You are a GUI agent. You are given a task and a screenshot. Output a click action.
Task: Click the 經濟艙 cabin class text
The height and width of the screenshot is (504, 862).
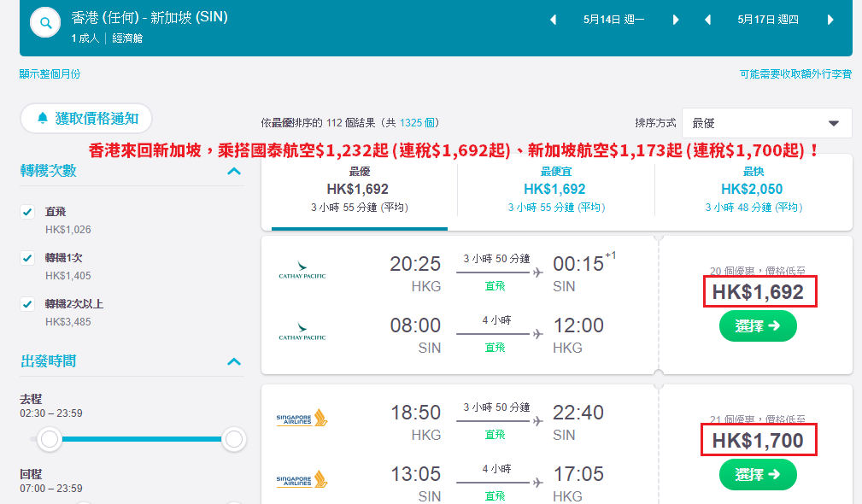click(127, 38)
